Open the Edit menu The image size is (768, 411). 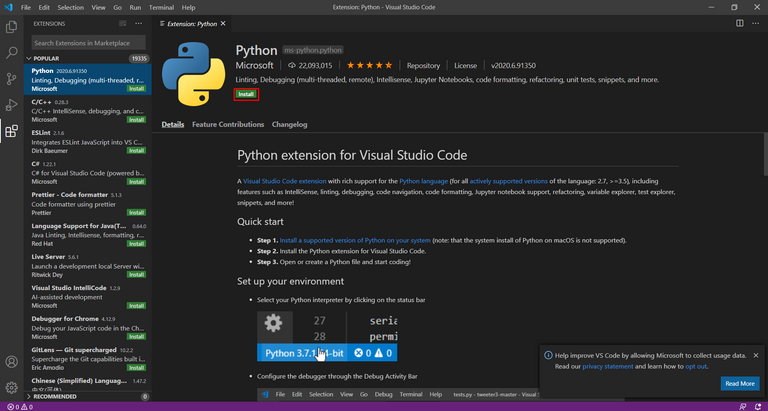tap(44, 7)
